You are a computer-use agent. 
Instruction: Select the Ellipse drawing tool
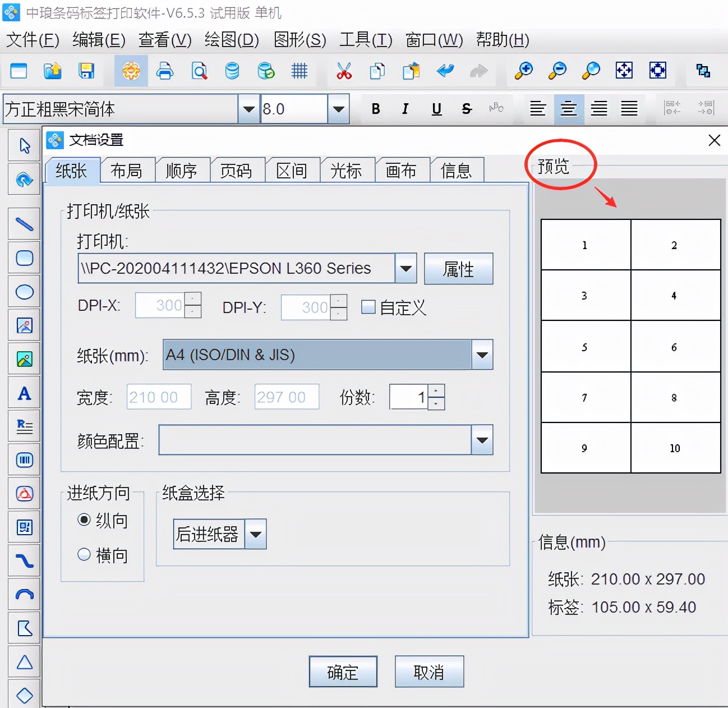coord(24,291)
